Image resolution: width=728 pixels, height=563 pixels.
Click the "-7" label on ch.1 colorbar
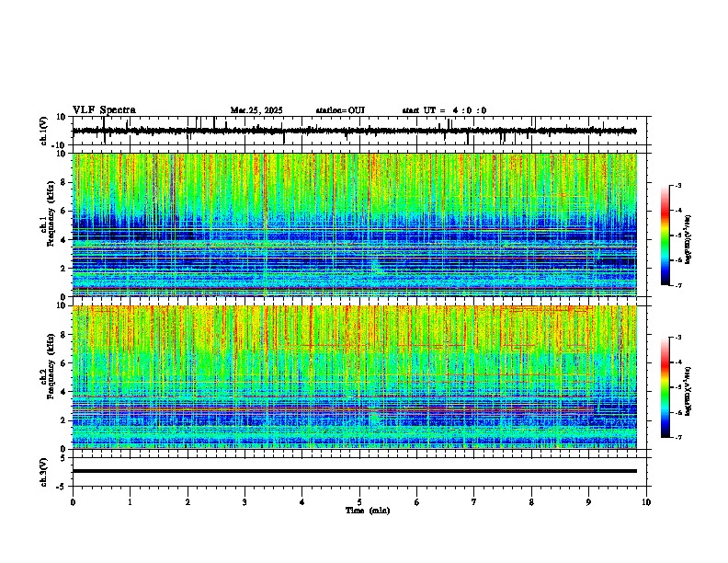677,285
